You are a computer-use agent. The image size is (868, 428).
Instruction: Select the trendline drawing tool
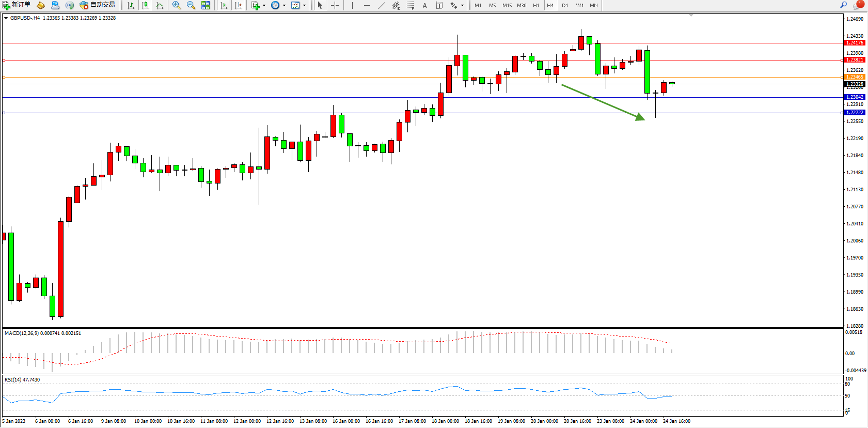pos(381,5)
